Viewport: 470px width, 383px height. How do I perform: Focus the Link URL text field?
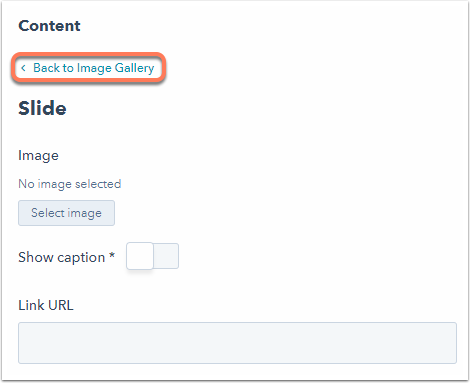(237, 343)
